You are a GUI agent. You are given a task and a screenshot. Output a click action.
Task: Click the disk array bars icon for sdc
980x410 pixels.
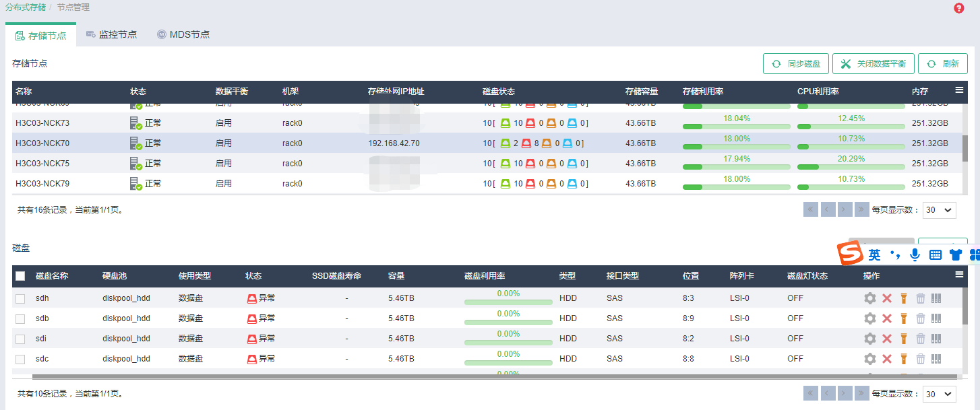936,359
